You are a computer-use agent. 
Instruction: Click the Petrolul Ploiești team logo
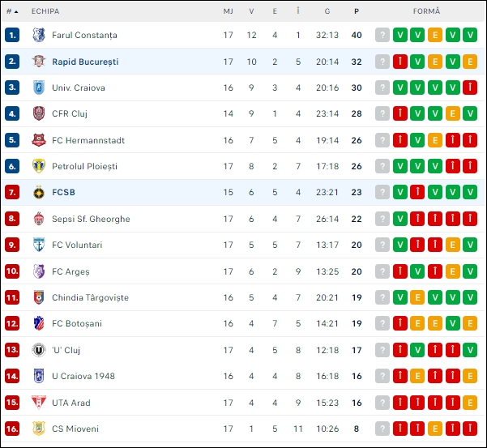point(39,166)
